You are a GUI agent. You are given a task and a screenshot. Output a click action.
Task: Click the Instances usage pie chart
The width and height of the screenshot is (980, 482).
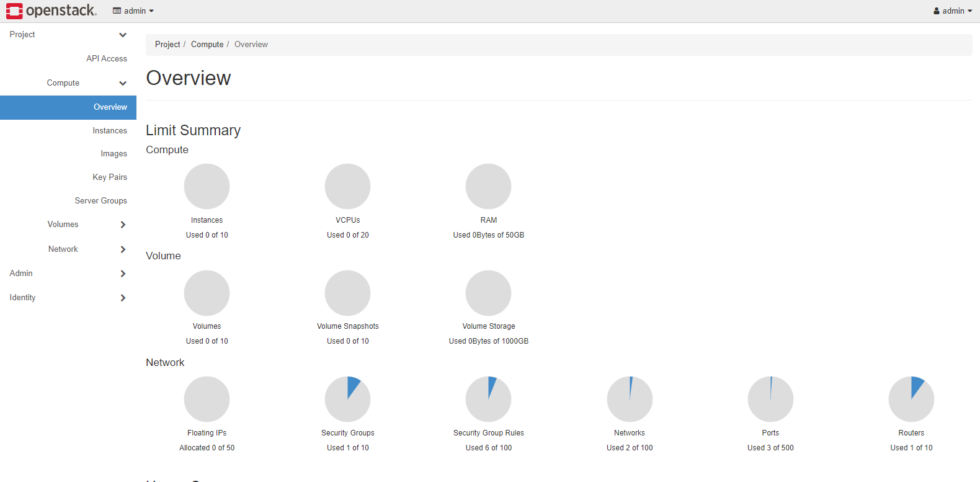(207, 186)
